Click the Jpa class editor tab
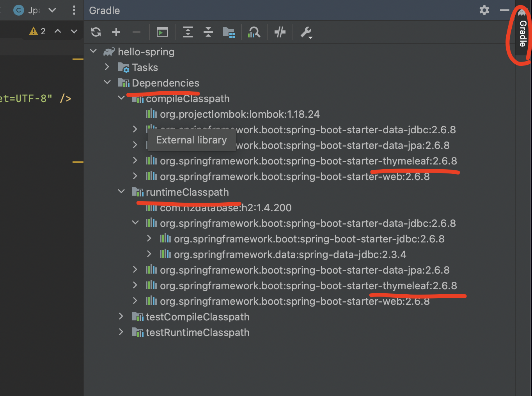532x396 pixels. [26, 10]
